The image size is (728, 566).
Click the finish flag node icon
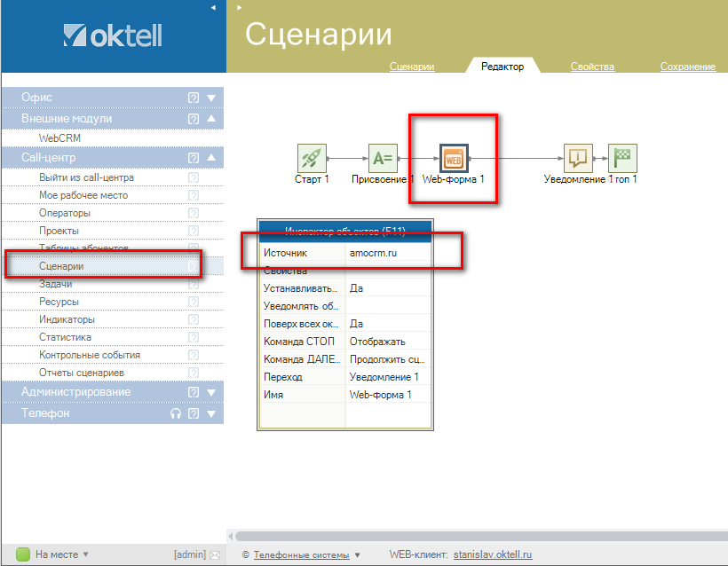coord(622,159)
